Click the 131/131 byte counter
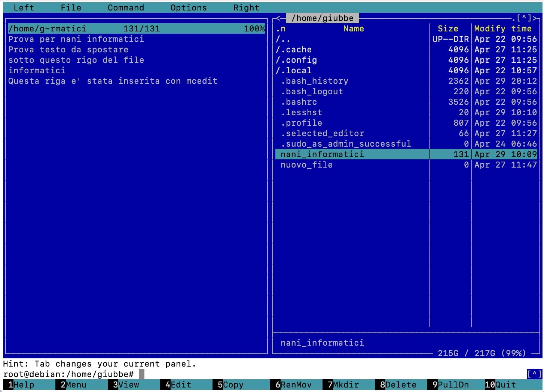The image size is (544, 392). (141, 28)
